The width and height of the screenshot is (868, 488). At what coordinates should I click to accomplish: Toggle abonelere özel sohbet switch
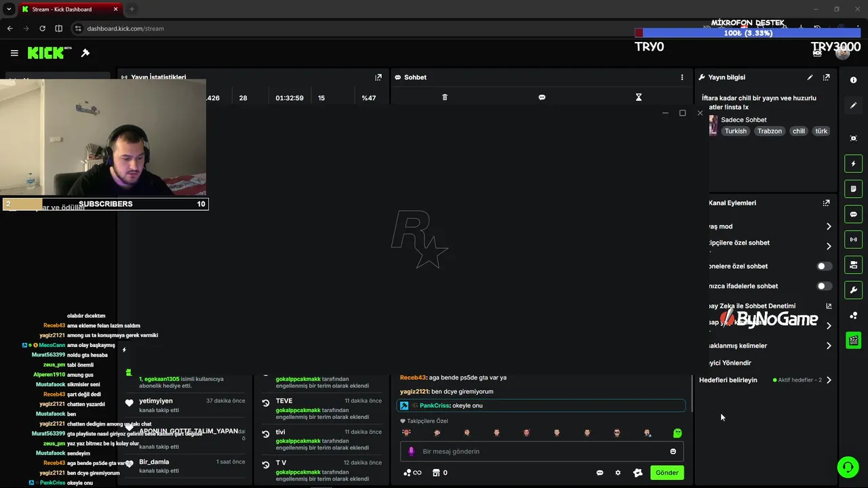[x=825, y=266]
